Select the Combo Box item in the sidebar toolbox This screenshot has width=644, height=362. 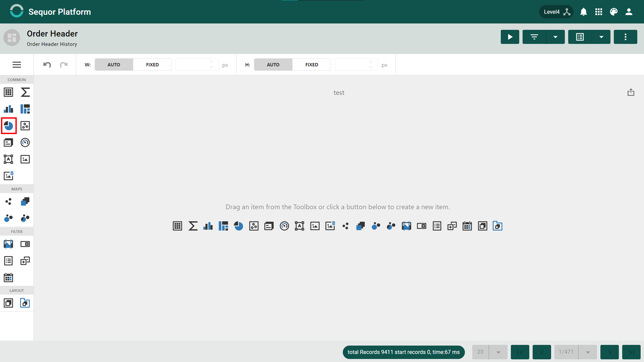coord(25,244)
